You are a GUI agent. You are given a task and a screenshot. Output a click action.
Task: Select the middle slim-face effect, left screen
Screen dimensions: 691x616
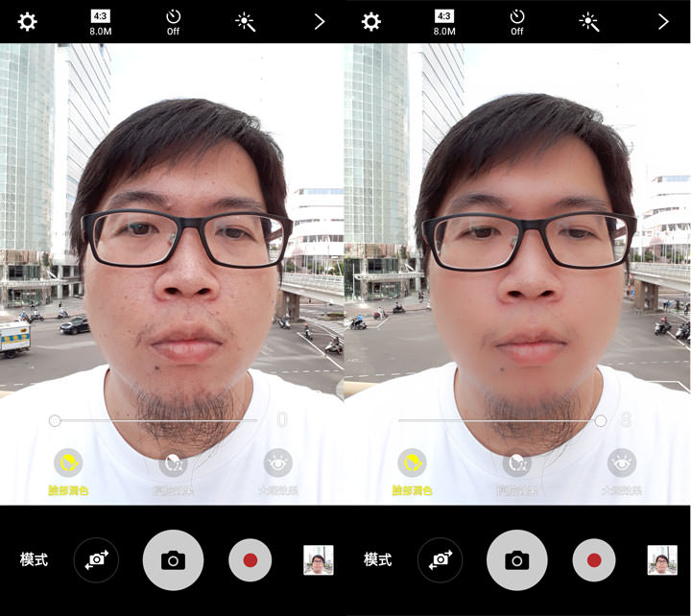coord(173,464)
